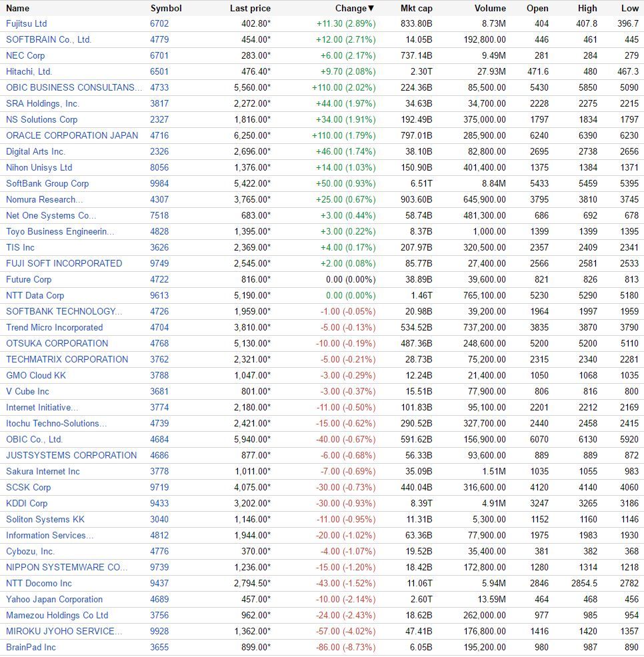This screenshot has height=657, width=644.
Task: Open BrainPad Inc link
Action: (x=31, y=647)
